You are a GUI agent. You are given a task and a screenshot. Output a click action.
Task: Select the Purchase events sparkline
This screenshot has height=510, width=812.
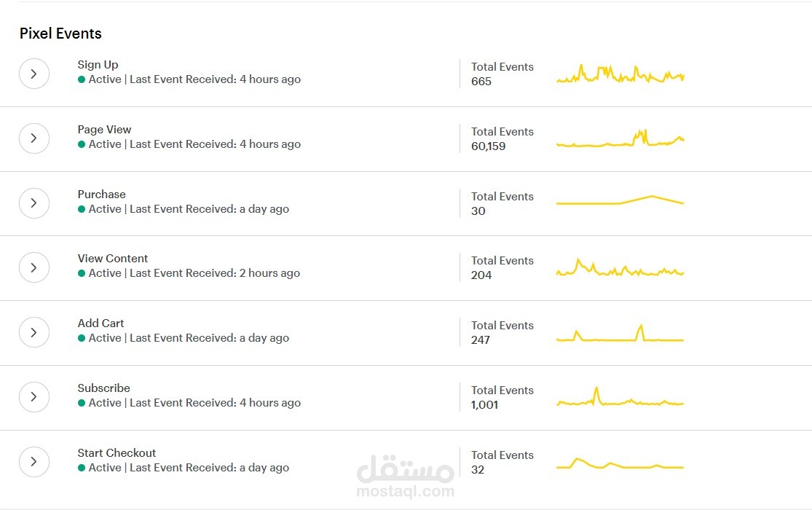coord(620,201)
